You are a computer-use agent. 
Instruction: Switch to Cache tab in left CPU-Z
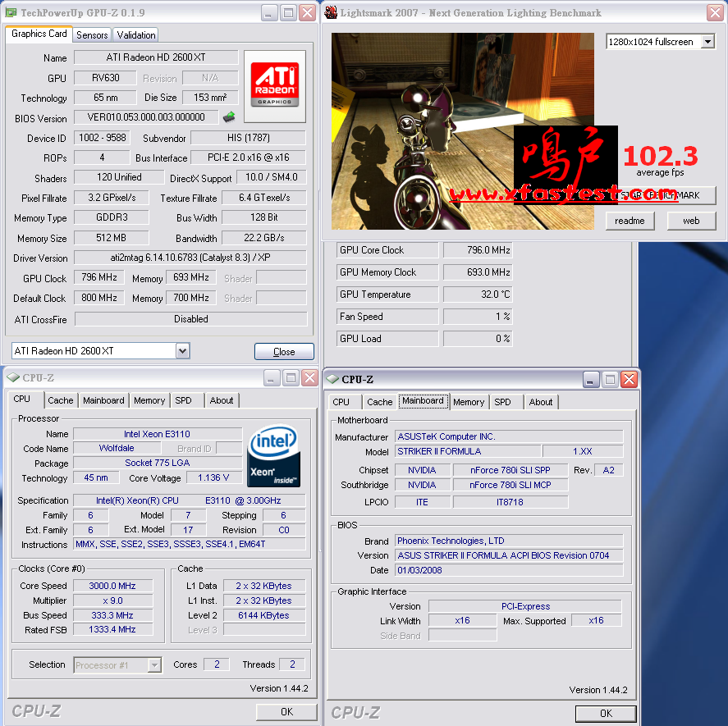[60, 400]
